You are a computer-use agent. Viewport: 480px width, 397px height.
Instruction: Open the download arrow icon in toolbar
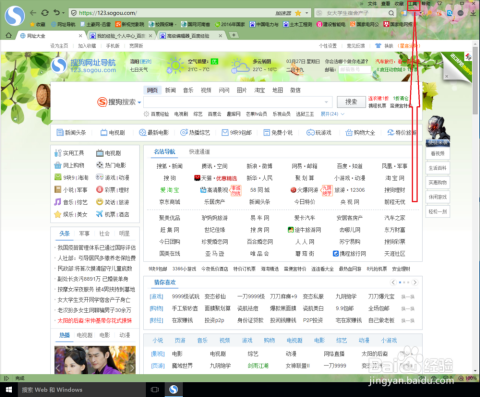[473, 13]
